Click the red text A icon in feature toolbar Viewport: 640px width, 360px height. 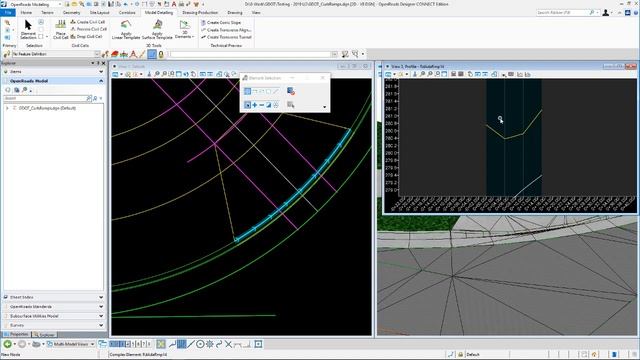pyautogui.click(x=133, y=54)
